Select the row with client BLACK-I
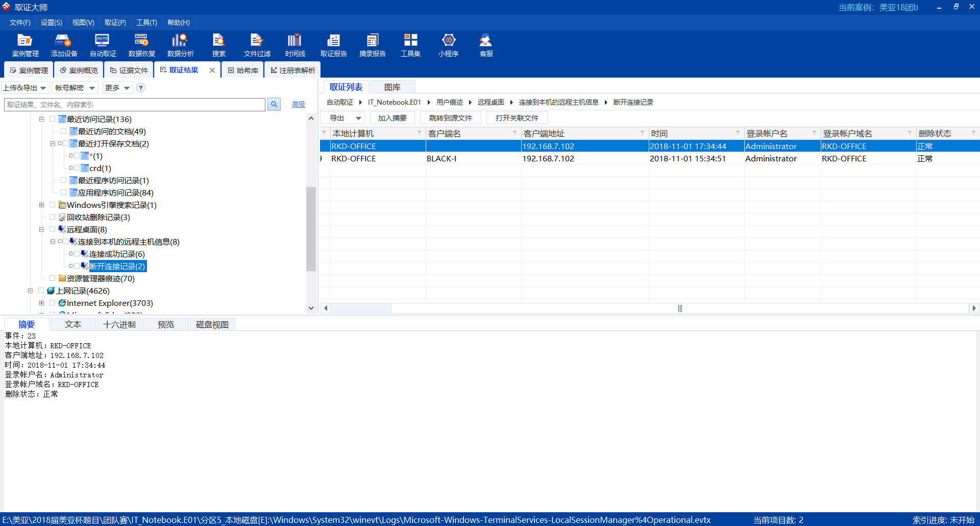Viewport: 980px width, 526px height. coord(650,158)
